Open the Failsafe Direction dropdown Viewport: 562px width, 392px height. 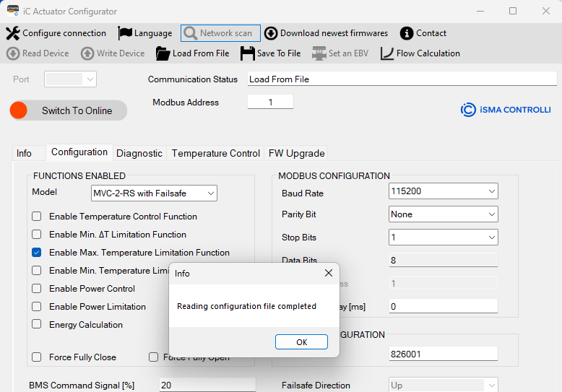coord(444,386)
